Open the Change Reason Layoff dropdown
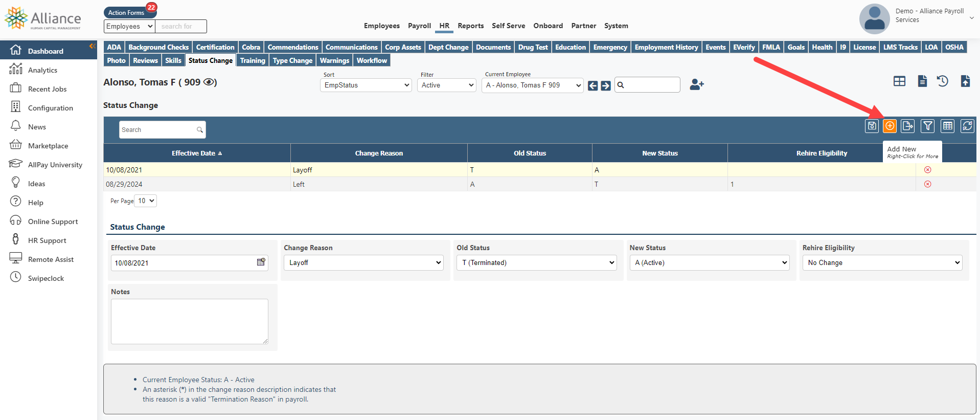The width and height of the screenshot is (980, 420). tap(363, 262)
